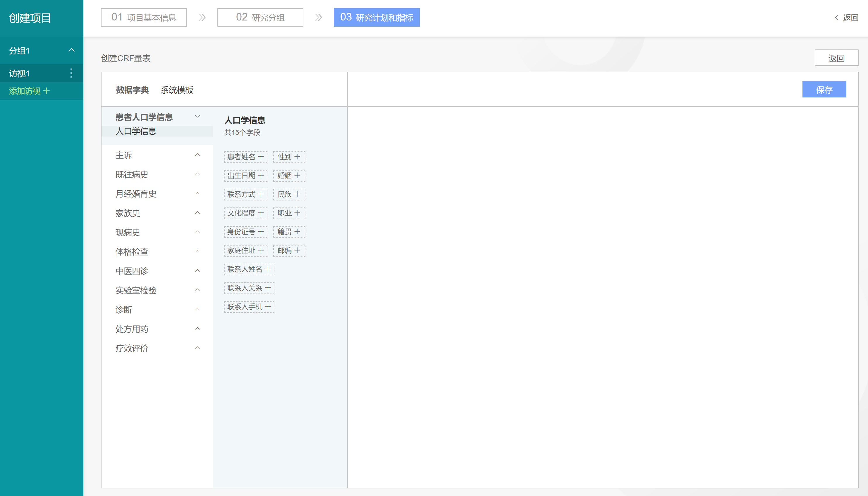Image resolution: width=868 pixels, height=496 pixels.
Task: Click the outlined 返回 button near CRF title
Action: 836,58
